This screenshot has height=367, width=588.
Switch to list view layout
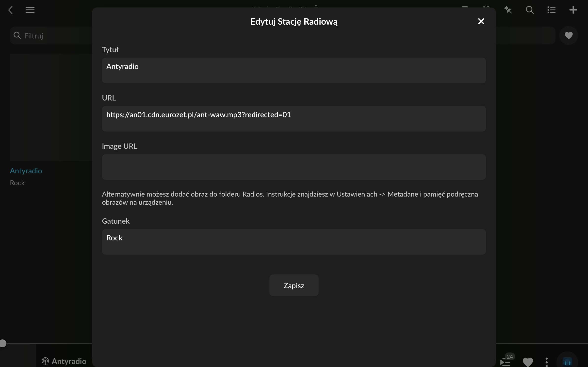(551, 10)
